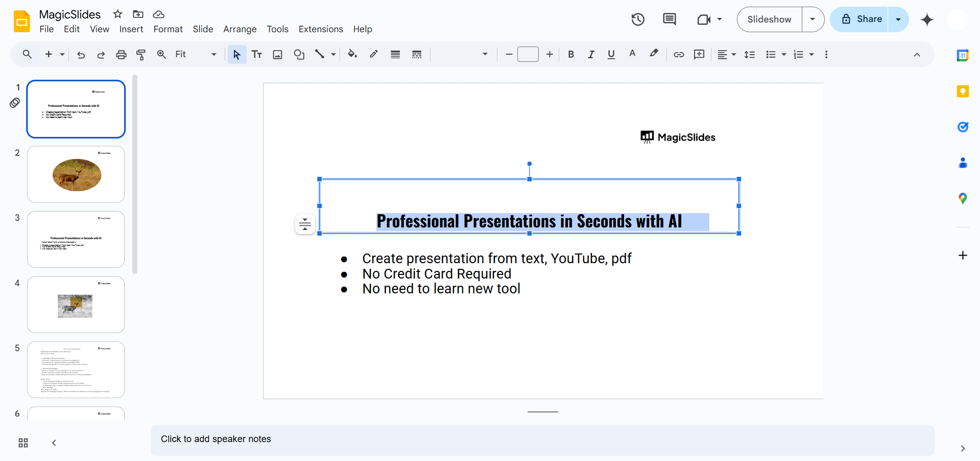Open the Slideshow options dropdown arrow
The height and width of the screenshot is (461, 980).
[x=812, y=19]
